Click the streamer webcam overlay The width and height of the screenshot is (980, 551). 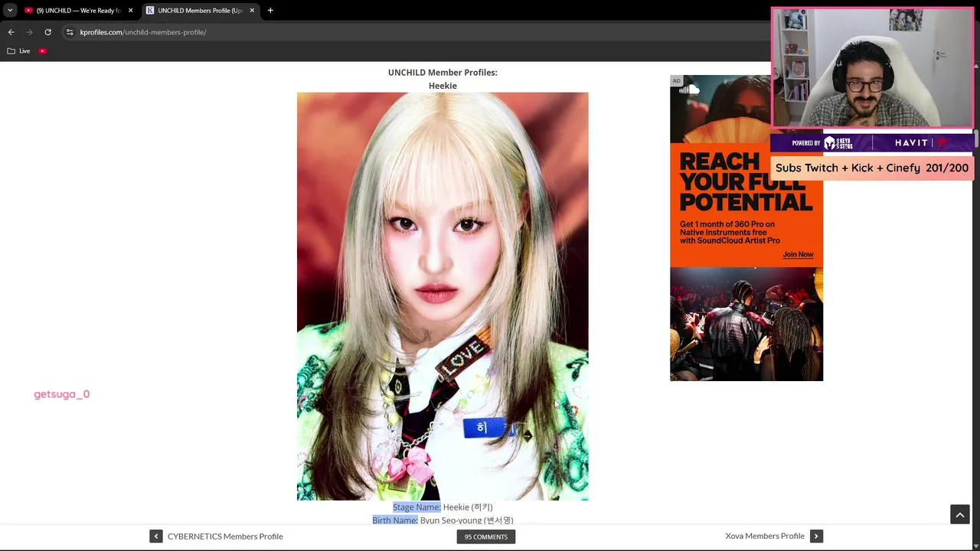click(x=872, y=67)
